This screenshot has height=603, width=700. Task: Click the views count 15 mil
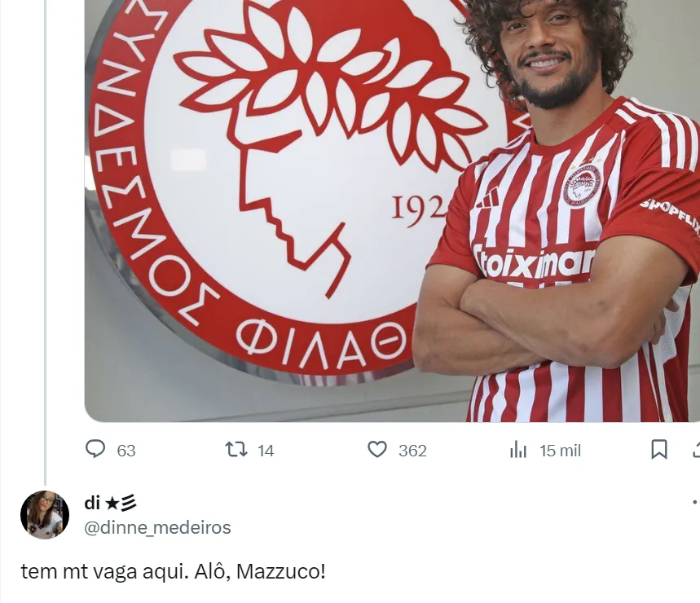pos(560,451)
